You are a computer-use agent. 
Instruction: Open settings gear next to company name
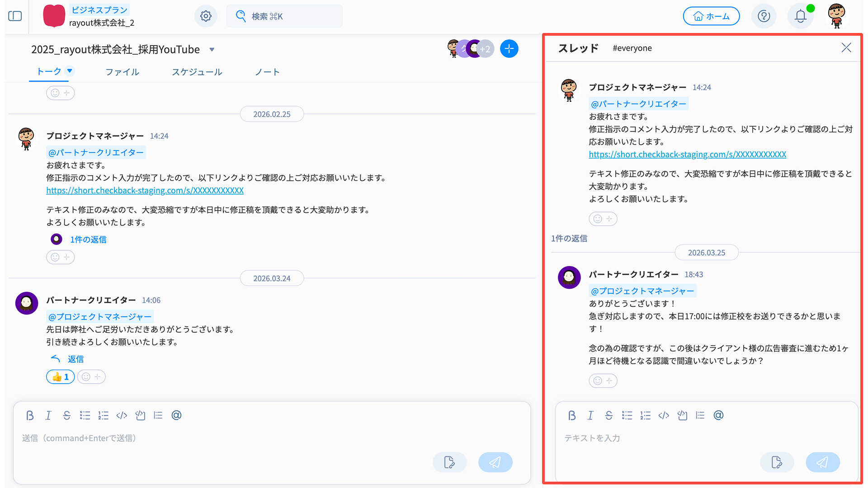206,16
